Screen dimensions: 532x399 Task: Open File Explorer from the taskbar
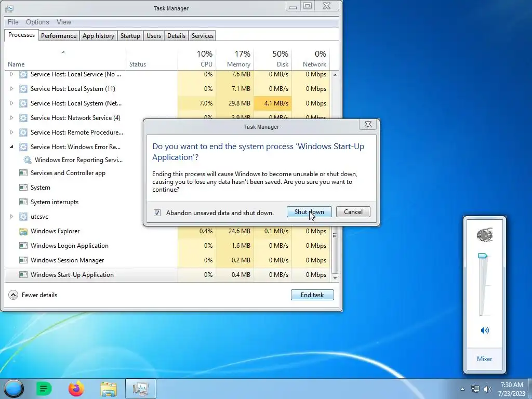pos(109,389)
